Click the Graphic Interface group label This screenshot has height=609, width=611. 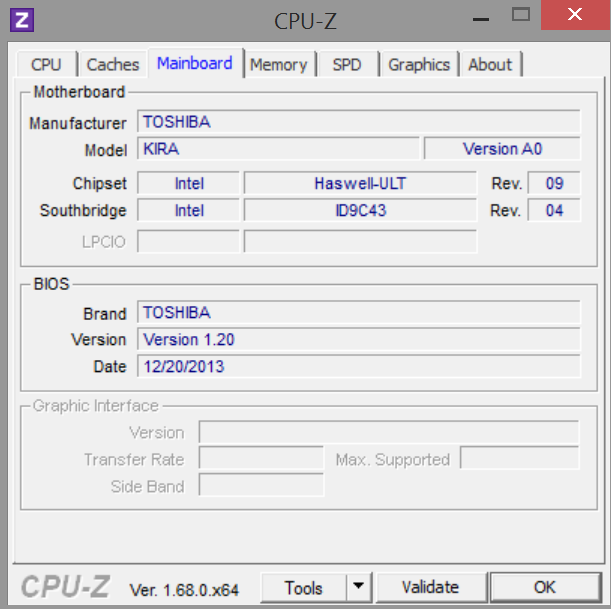point(96,406)
